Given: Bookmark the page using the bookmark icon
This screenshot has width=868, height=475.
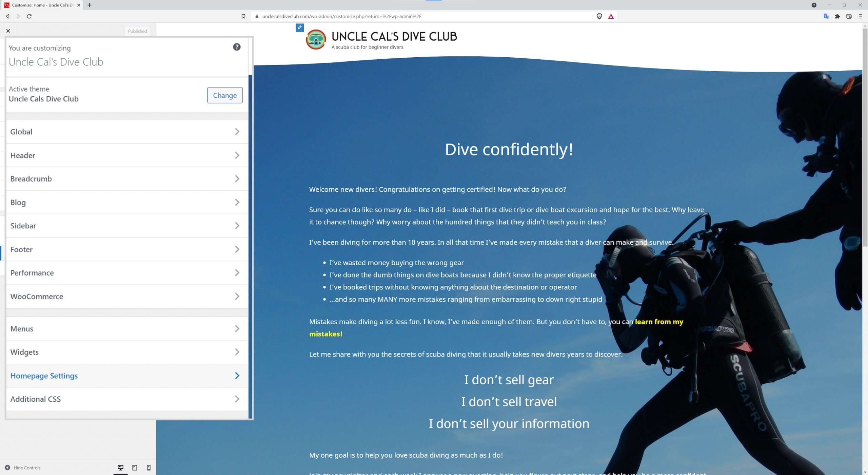Looking at the screenshot, I should tap(243, 16).
